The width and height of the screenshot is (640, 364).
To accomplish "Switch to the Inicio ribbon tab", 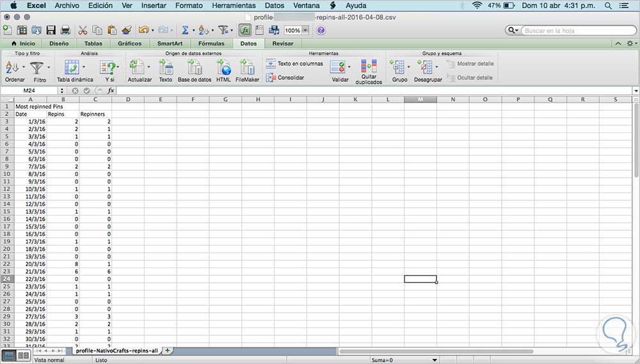I will [x=23, y=44].
